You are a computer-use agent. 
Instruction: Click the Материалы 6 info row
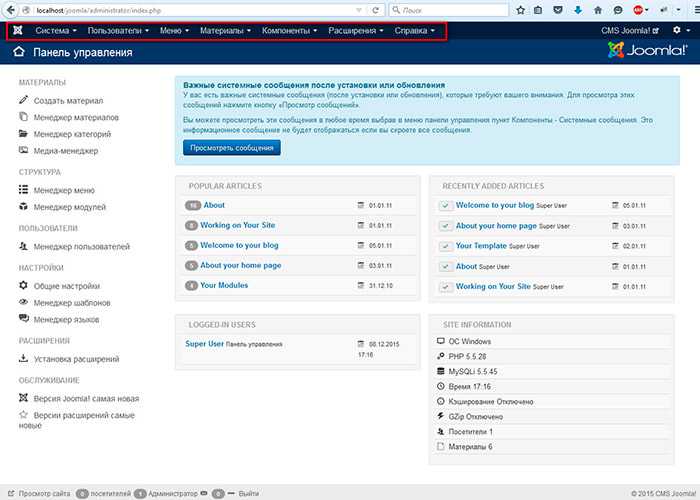(554, 446)
